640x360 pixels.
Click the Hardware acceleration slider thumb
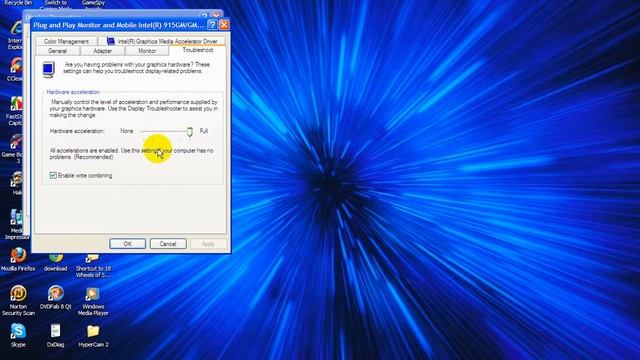point(190,131)
